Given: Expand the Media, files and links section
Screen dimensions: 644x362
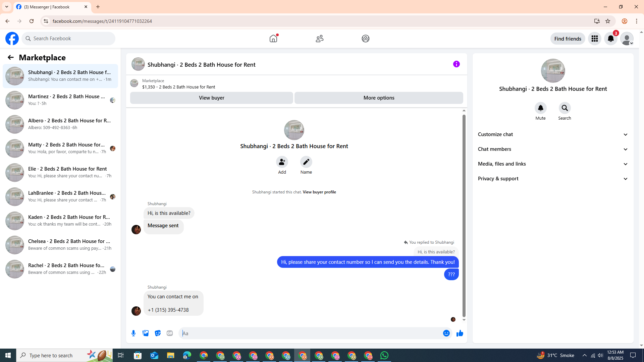Looking at the screenshot, I should [553, 164].
